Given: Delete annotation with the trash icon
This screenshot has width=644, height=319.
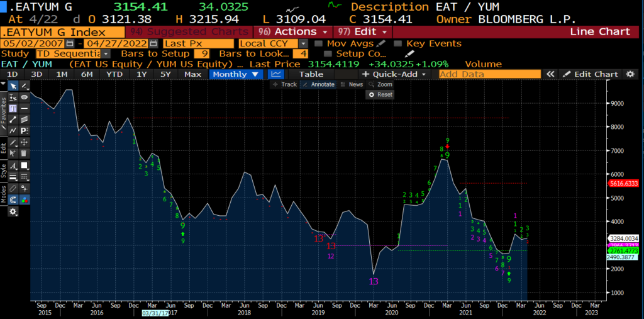Looking at the screenshot, I should [25, 154].
